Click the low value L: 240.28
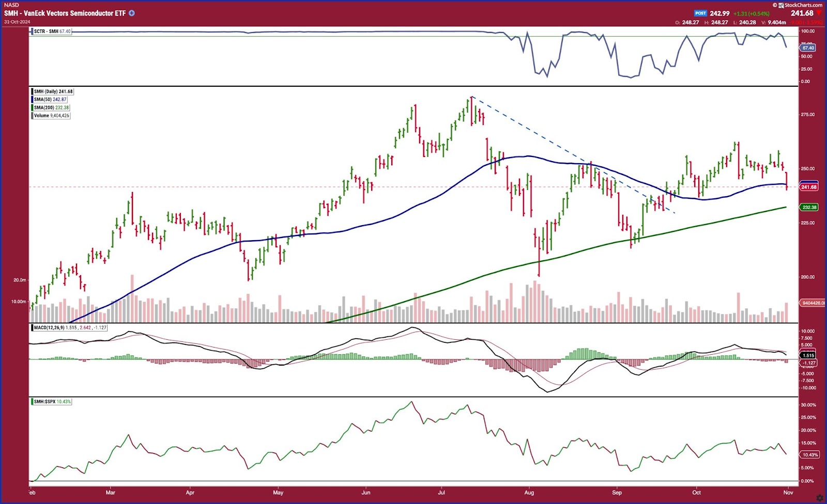The width and height of the screenshot is (827, 504). pyautogui.click(x=744, y=22)
